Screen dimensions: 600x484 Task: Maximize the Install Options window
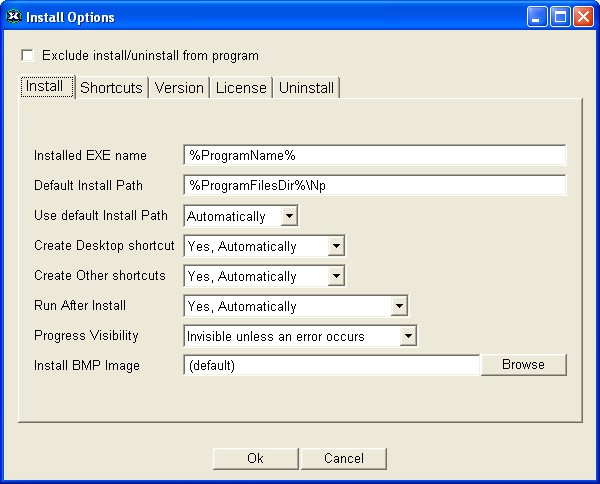pyautogui.click(x=560, y=17)
